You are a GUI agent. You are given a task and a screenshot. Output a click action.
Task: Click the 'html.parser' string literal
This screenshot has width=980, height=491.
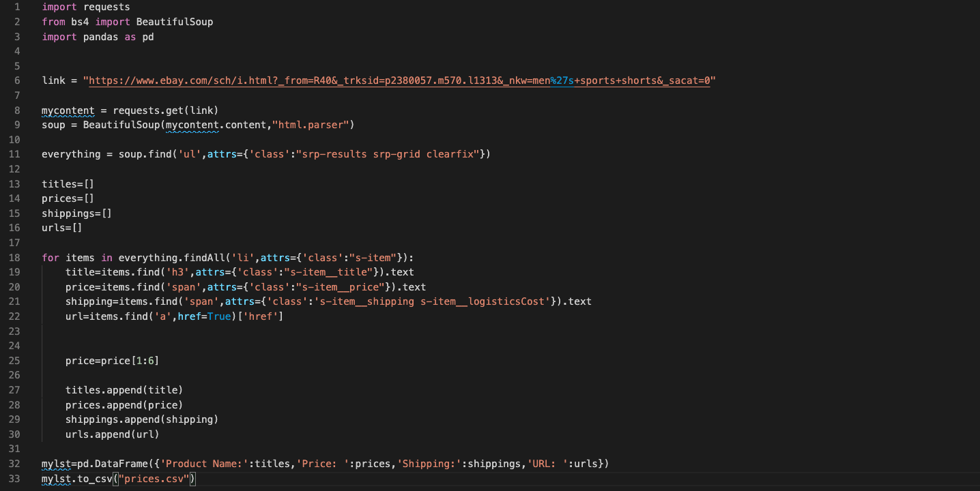click(312, 124)
